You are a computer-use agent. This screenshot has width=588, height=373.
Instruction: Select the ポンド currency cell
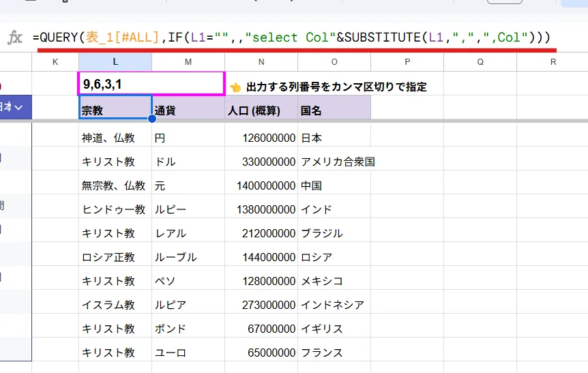[x=188, y=325]
